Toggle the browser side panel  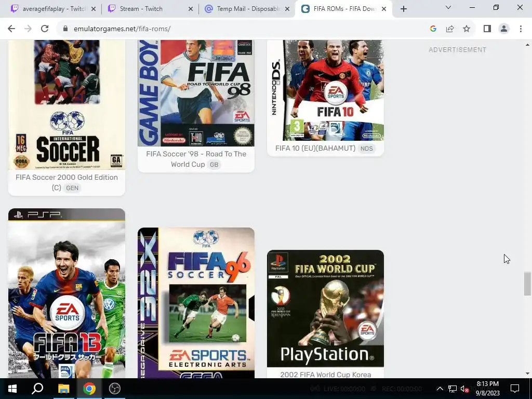487,29
